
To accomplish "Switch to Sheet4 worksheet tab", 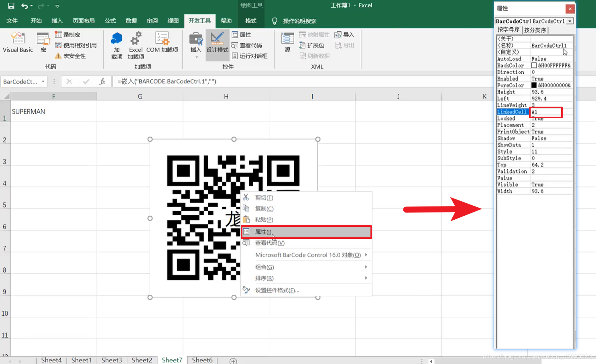I will 51,360.
